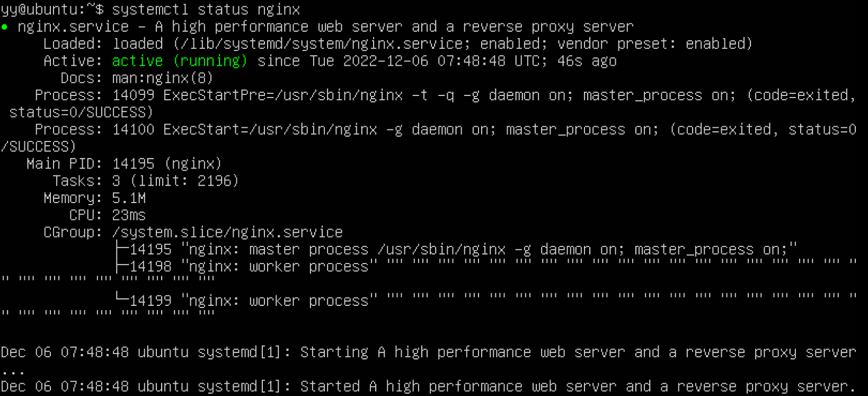Click 'Docs:' label

(x=82, y=78)
